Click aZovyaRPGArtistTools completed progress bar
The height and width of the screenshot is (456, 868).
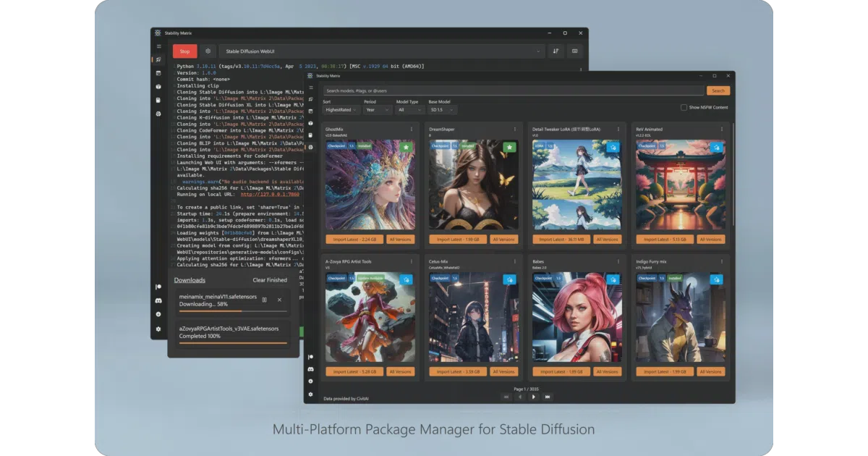point(233,342)
